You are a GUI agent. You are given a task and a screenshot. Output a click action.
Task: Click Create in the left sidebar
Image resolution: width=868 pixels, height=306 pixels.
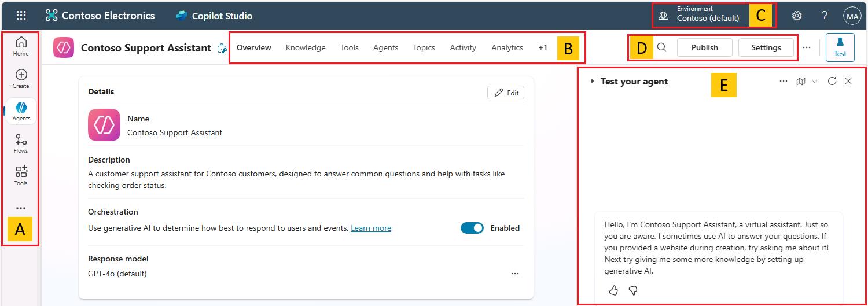[x=21, y=79]
